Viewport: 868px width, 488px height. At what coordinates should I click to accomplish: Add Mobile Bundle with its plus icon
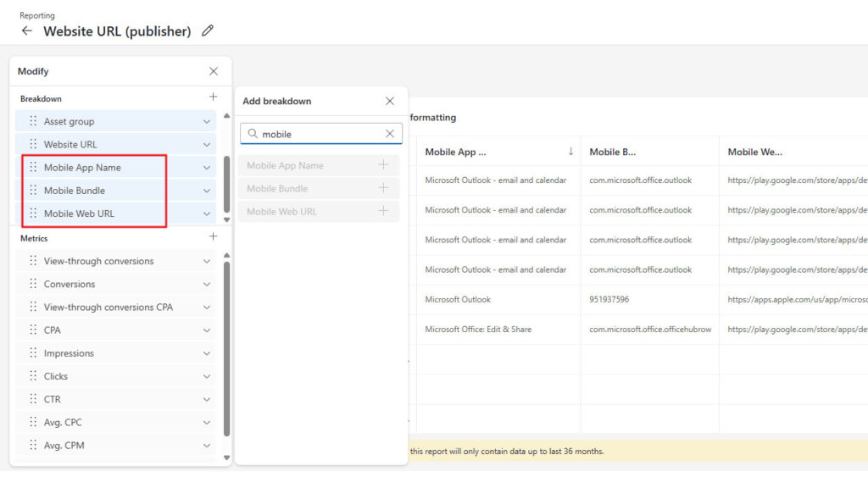(x=383, y=188)
